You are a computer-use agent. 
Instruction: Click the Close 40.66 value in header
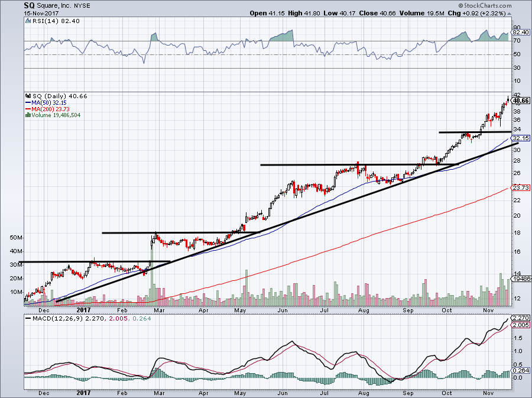(377, 13)
